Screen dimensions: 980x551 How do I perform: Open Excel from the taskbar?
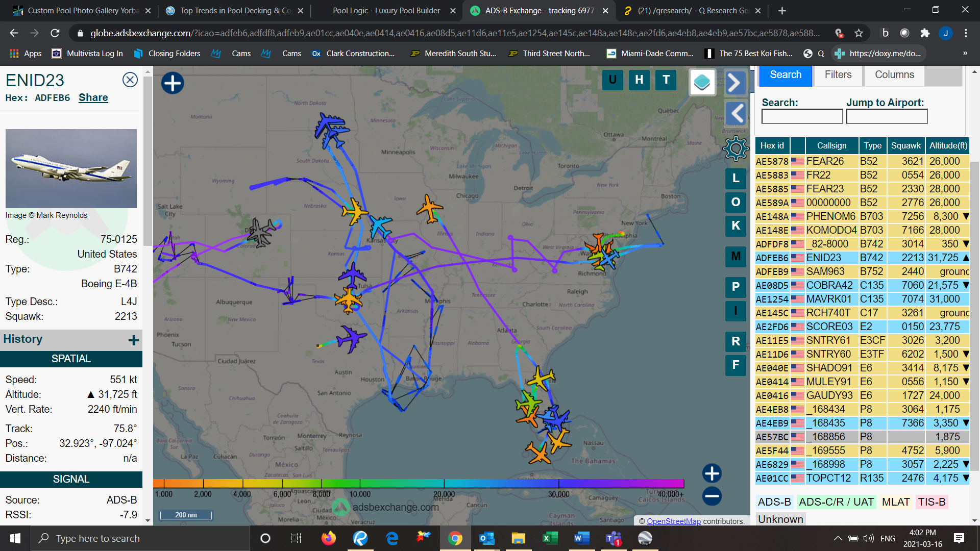point(550,538)
